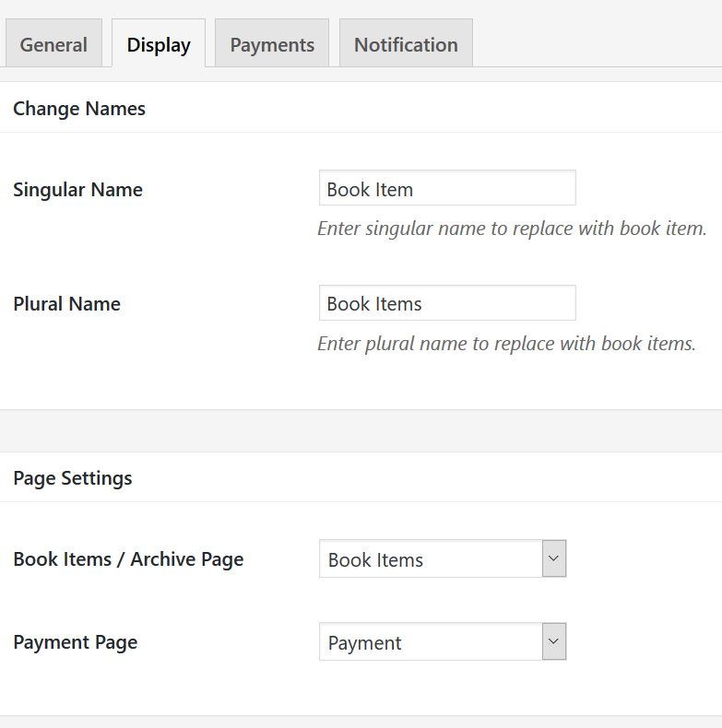This screenshot has width=722, height=728.
Task: Switch to the General tab
Action: pos(53,44)
